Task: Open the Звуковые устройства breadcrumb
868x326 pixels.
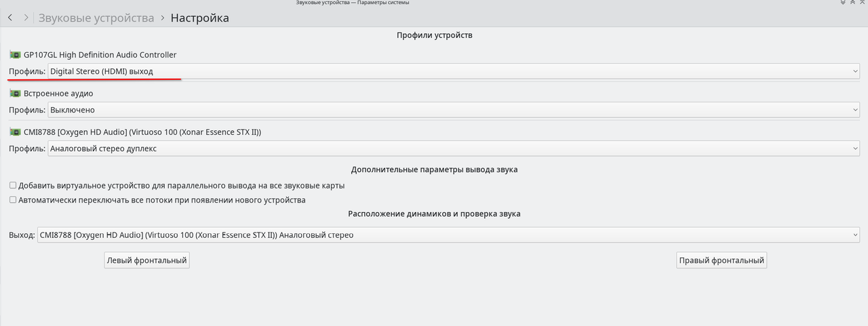Action: (x=96, y=18)
